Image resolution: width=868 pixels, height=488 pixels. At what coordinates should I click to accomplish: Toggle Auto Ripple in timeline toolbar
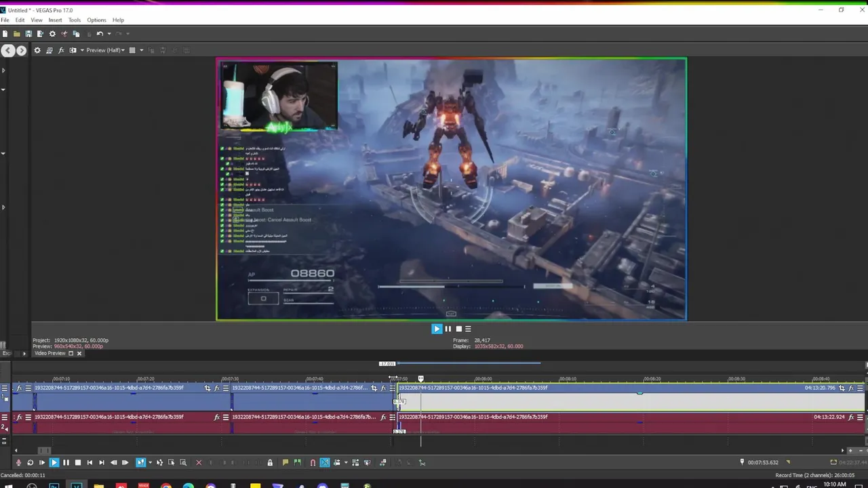coord(337,462)
